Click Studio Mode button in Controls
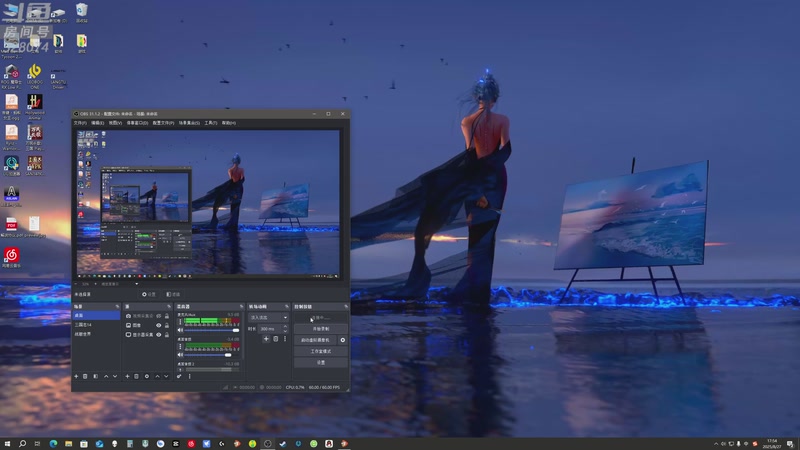 (x=321, y=351)
